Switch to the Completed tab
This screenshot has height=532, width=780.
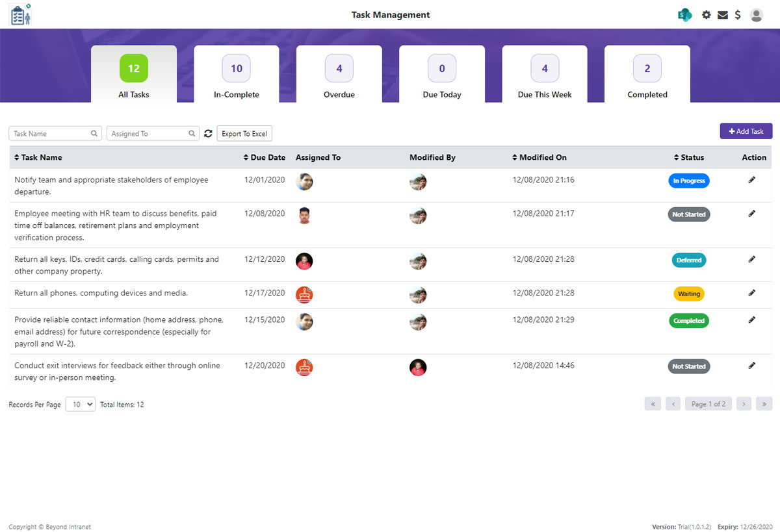pyautogui.click(x=647, y=73)
